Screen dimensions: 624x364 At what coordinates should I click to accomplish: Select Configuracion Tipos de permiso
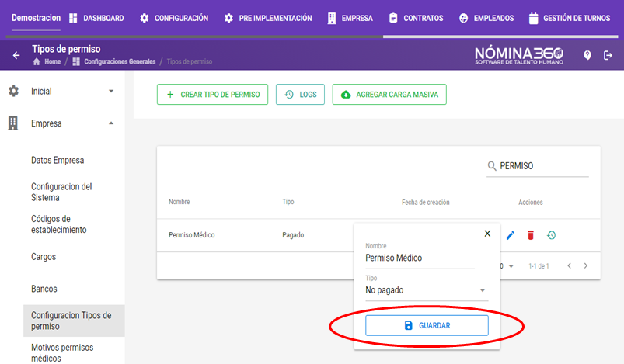point(74,321)
